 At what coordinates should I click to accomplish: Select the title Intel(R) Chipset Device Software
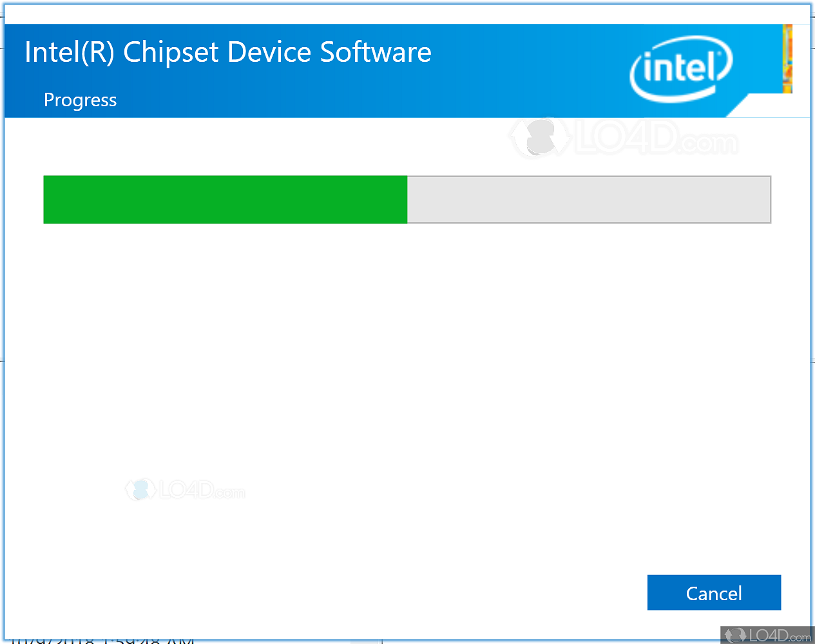[x=228, y=52]
